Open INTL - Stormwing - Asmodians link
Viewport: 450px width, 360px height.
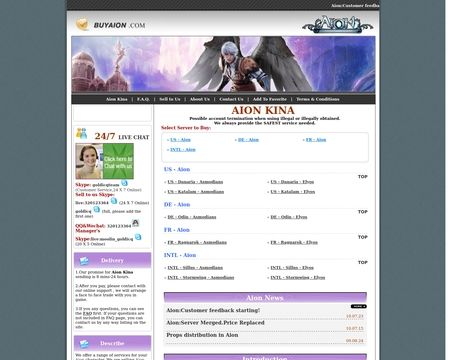(x=201, y=278)
